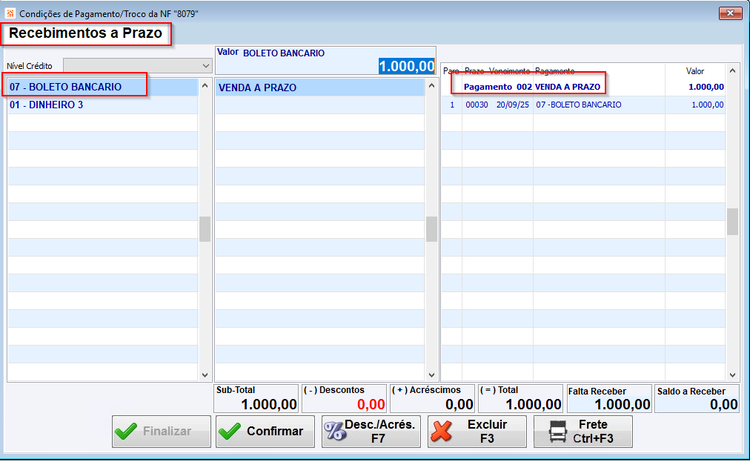This screenshot has height=462, width=750.
Task: Click the green checkmark on Confirmar
Action: click(230, 431)
